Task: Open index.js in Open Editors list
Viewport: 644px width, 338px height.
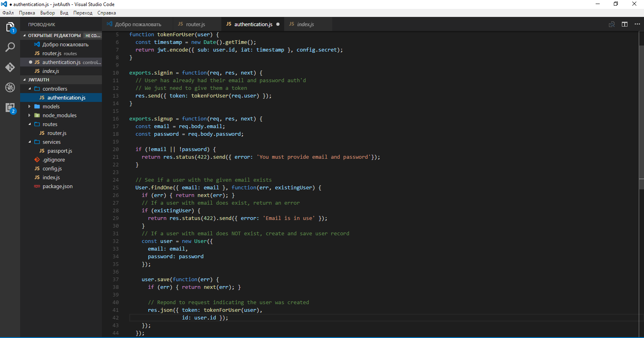Action: pos(61,71)
